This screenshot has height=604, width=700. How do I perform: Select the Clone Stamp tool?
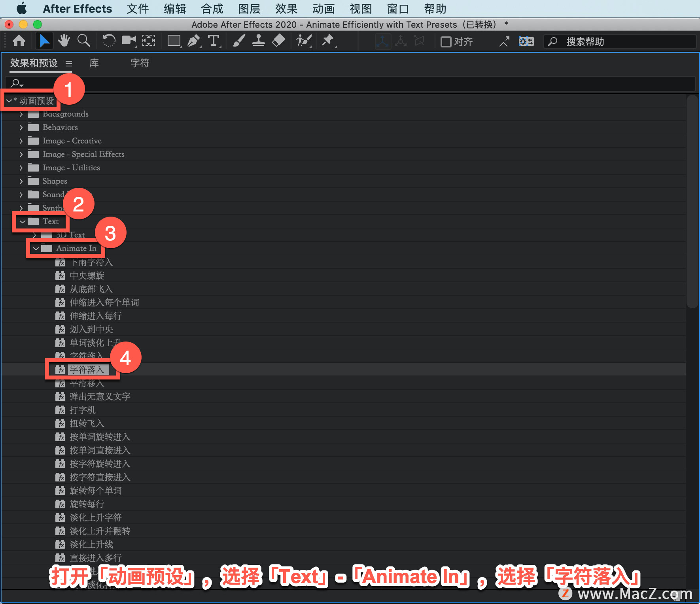click(x=259, y=41)
